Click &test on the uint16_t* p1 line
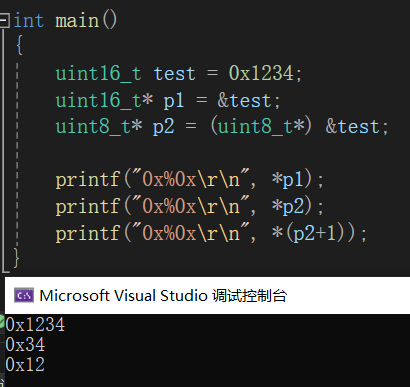The width and height of the screenshot is (410, 387). (x=244, y=101)
